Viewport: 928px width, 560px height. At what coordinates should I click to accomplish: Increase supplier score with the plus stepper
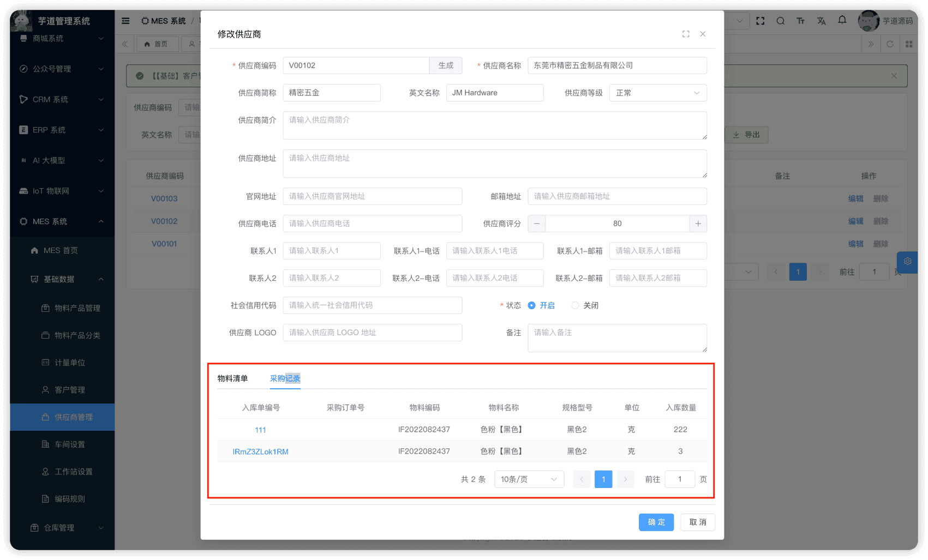698,224
